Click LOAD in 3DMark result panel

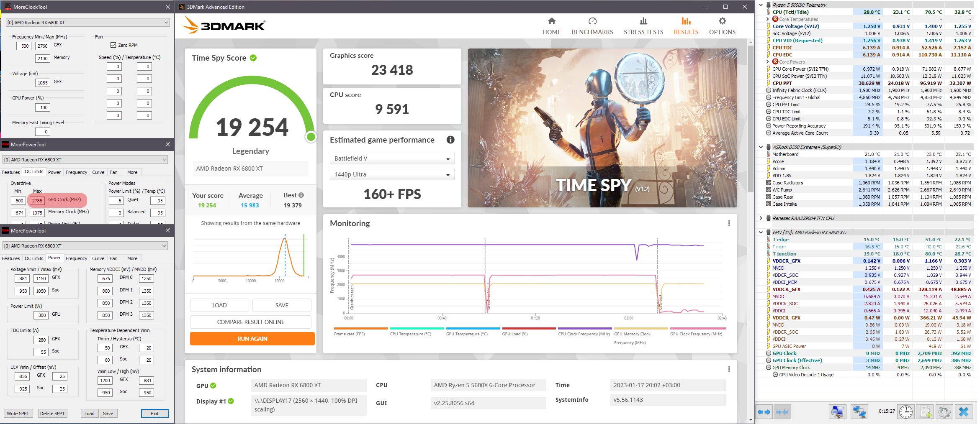219,305
